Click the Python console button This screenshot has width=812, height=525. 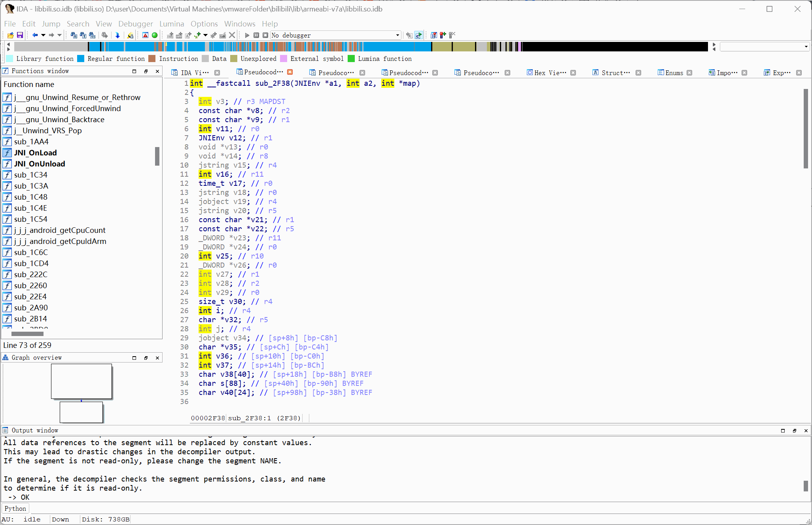point(15,508)
